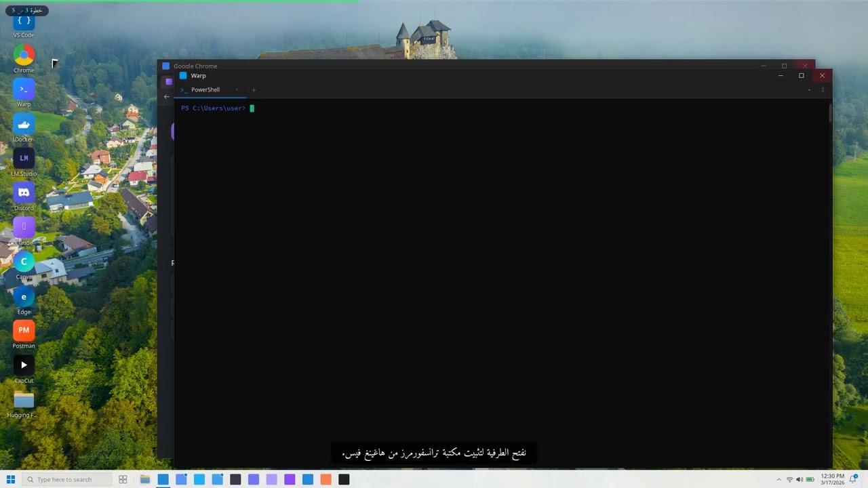Viewport: 868px width, 488px height.
Task: Click the back arrow in Chrome window
Action: (167, 96)
